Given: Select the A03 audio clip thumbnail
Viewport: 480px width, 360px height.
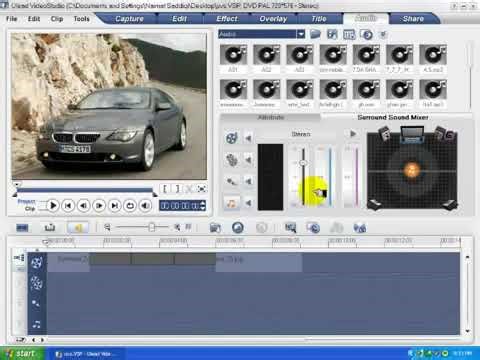Looking at the screenshot, I should coord(300,55).
